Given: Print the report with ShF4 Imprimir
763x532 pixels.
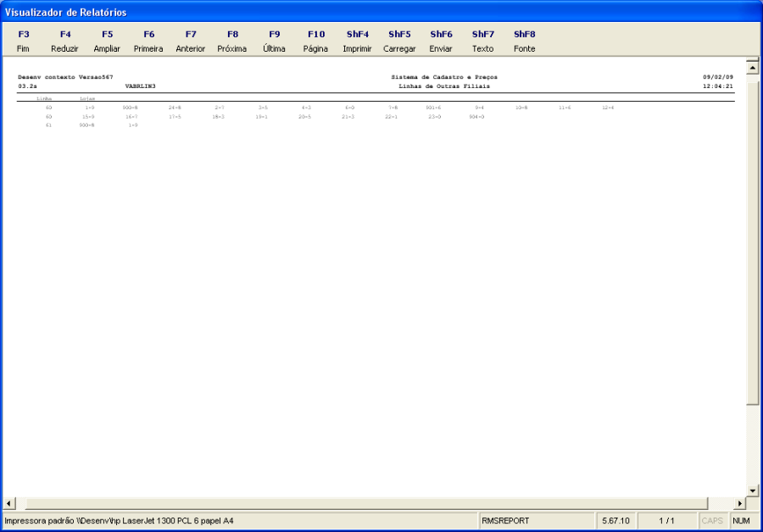Looking at the screenshot, I should [357, 41].
